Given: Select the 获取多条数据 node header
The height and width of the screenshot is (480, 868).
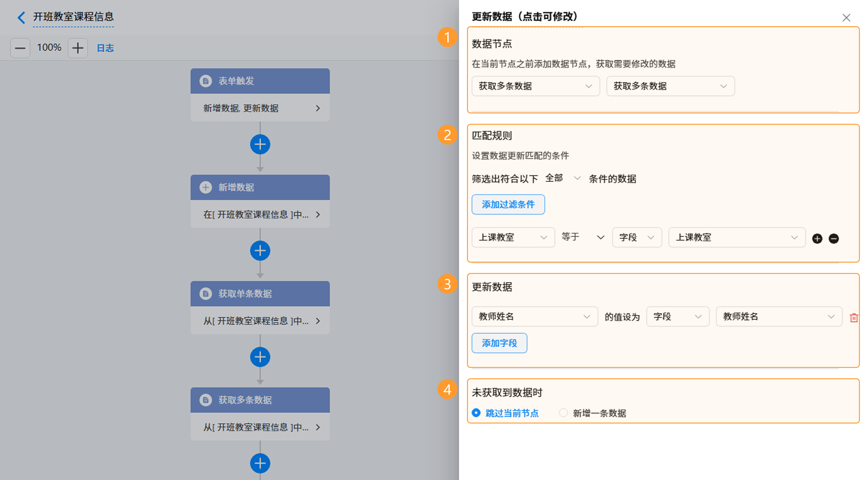Looking at the screenshot, I should [260, 400].
